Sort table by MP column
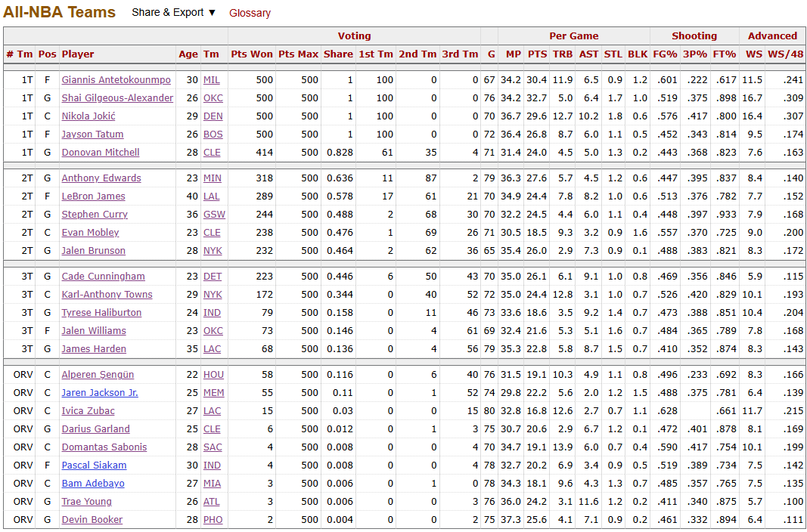Screen dimensions: 807x532 pos(513,54)
